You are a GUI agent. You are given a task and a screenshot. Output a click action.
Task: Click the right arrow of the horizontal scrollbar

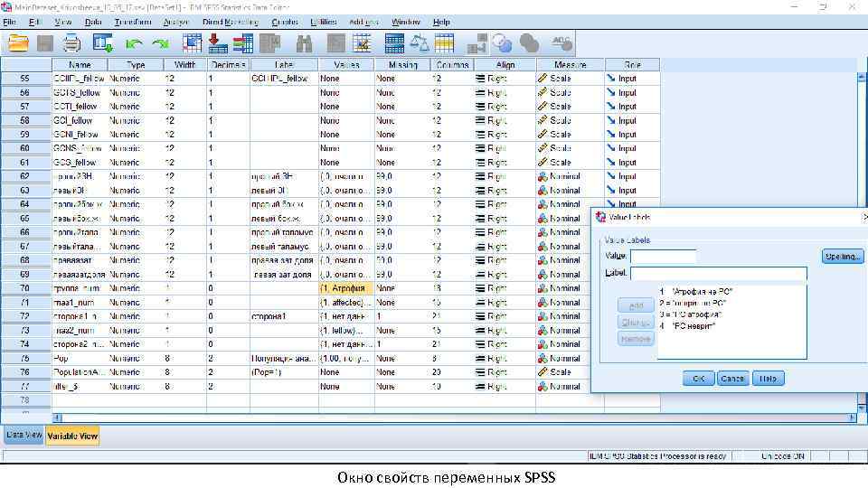853,418
